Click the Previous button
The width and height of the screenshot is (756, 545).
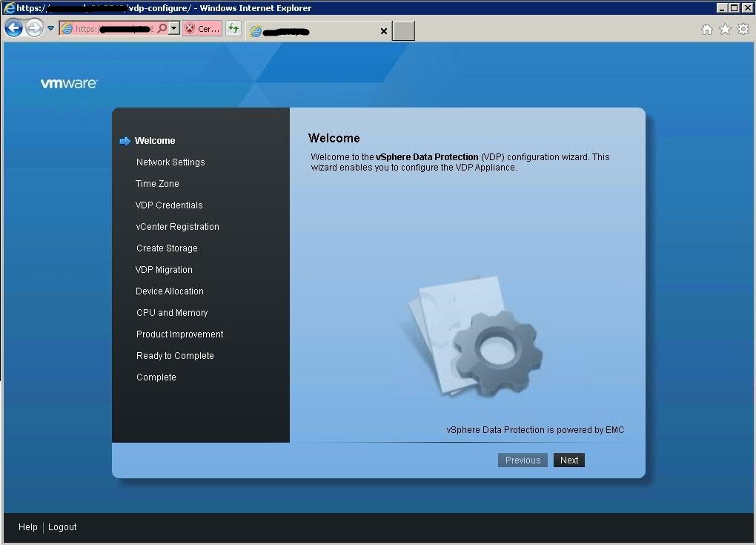click(x=523, y=460)
